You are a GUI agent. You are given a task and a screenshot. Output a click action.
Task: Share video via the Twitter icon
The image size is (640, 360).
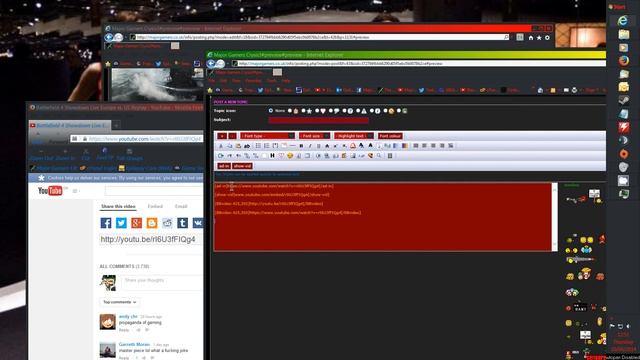[121, 223]
